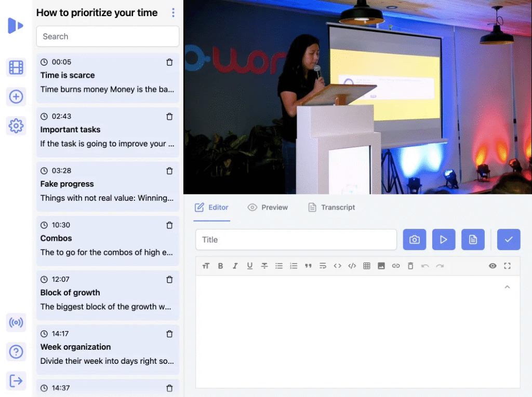Switch to the Transcript tab
This screenshot has width=532, height=397.
click(331, 208)
